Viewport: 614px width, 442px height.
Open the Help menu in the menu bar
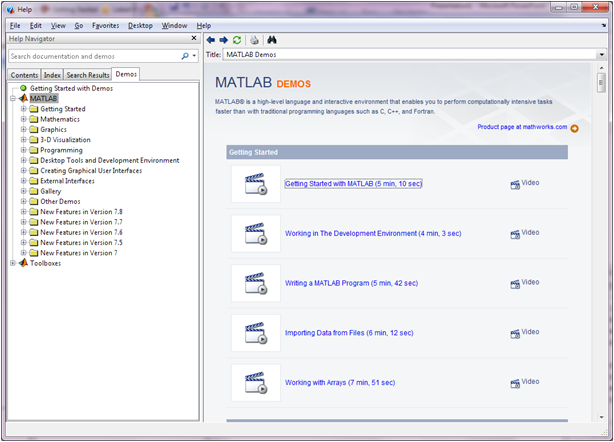click(x=204, y=25)
